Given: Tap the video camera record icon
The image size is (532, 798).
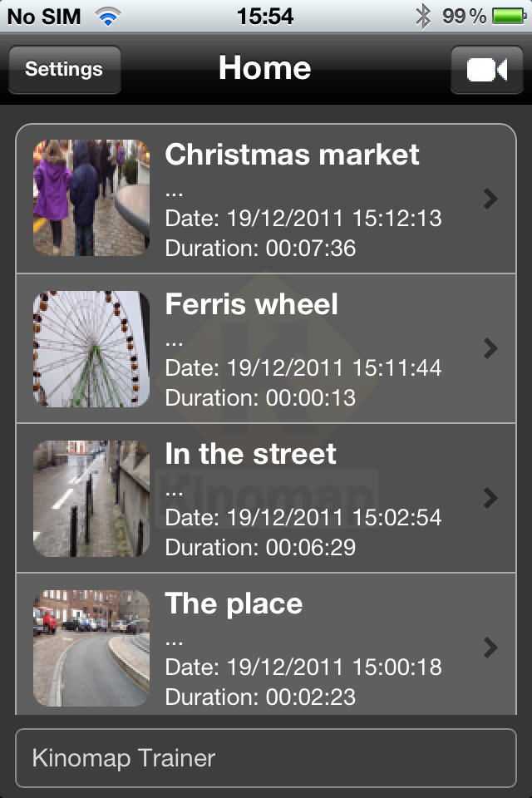Looking at the screenshot, I should [x=487, y=70].
